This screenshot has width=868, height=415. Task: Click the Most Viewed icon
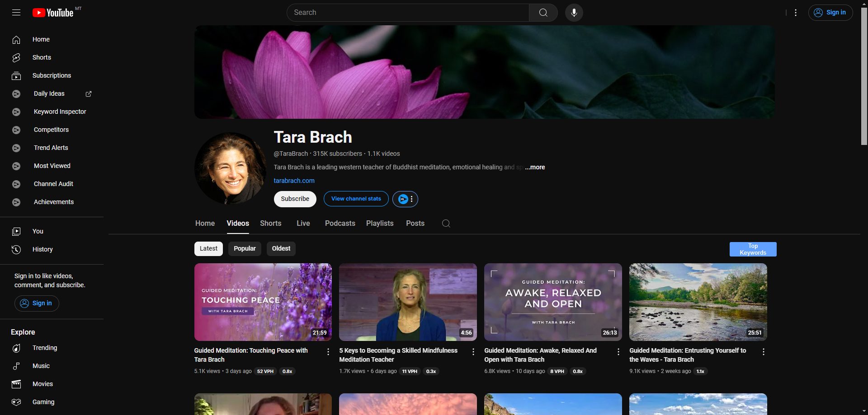(16, 166)
